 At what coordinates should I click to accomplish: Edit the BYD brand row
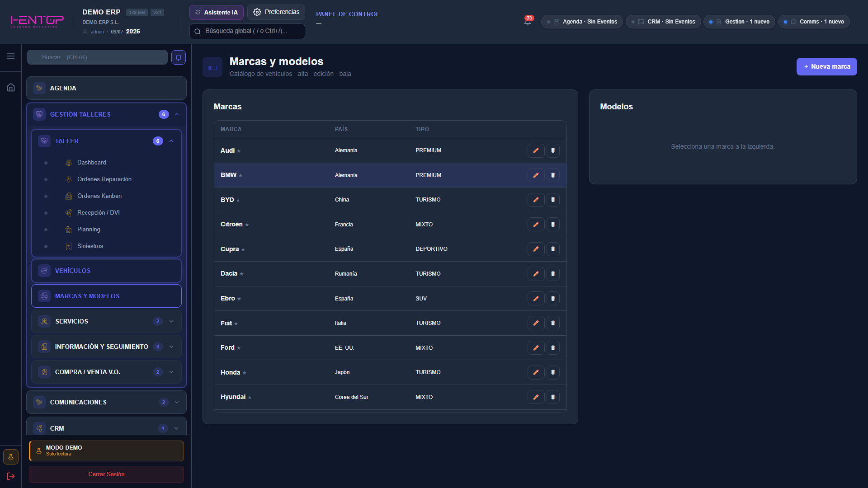pos(536,200)
